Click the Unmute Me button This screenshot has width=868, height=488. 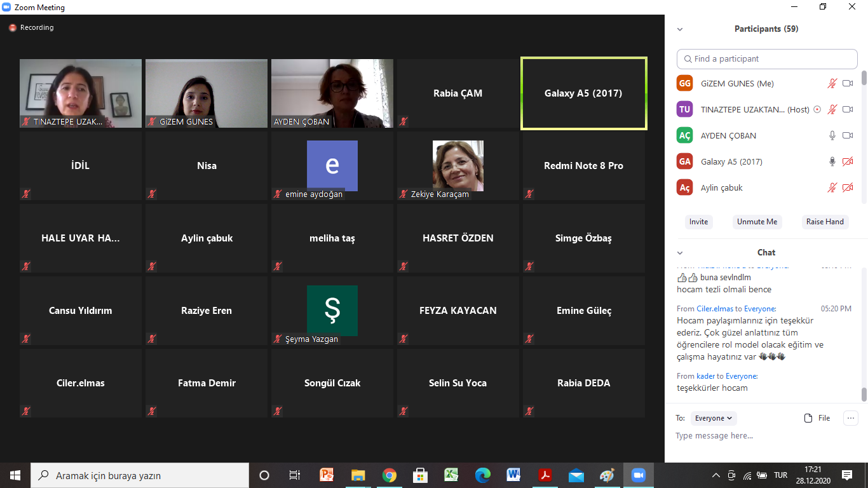tap(757, 222)
